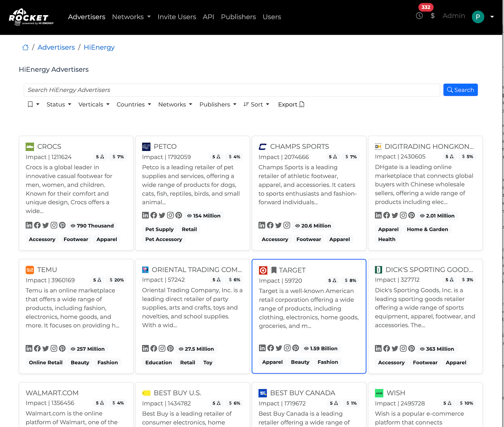Screen dimensions: 504x427
Task: Click the 1.59 Billion views badge on Target
Action: coord(321,348)
